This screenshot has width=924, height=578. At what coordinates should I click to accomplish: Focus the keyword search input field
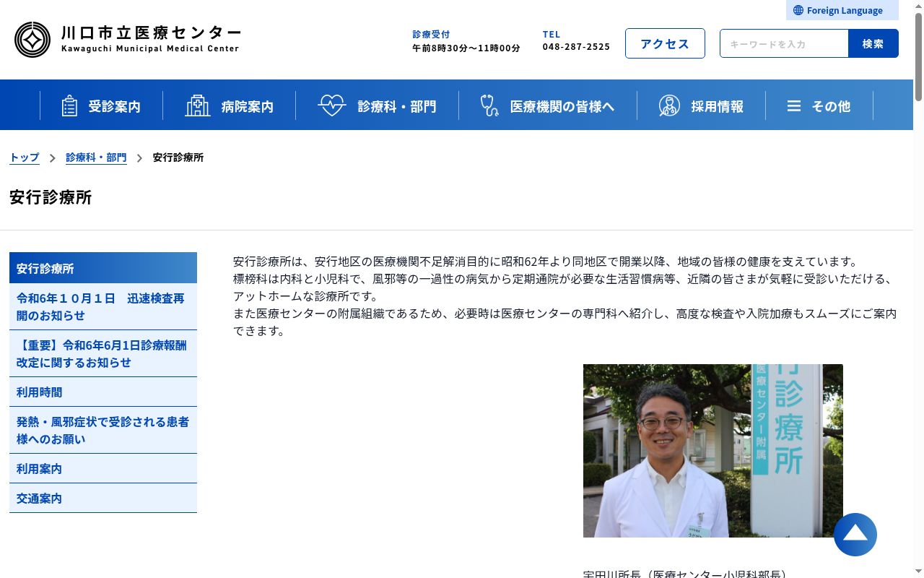(784, 43)
